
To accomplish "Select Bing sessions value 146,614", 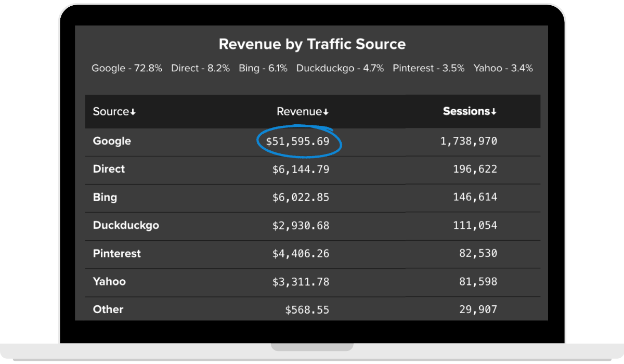I will pyautogui.click(x=475, y=197).
